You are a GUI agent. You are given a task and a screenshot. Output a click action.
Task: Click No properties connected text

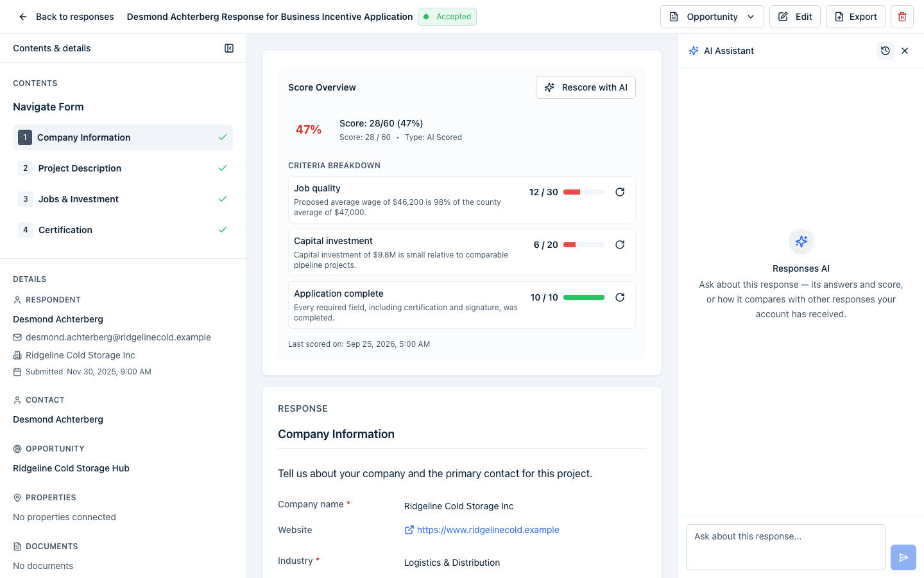click(x=64, y=517)
